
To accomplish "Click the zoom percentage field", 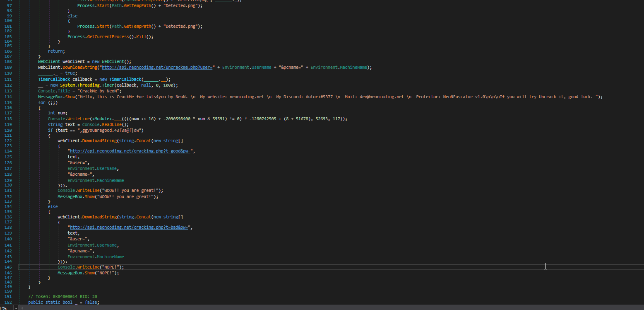I will [5, 308].
